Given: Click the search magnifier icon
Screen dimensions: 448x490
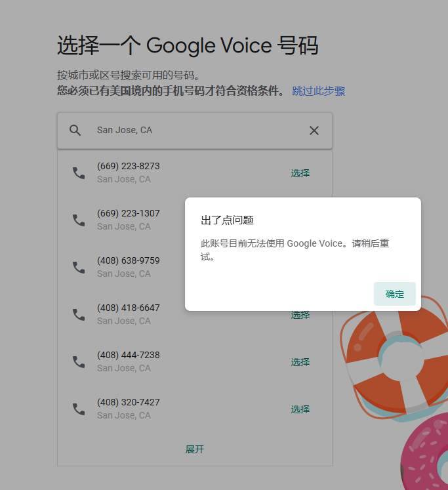Looking at the screenshot, I should pos(75,131).
